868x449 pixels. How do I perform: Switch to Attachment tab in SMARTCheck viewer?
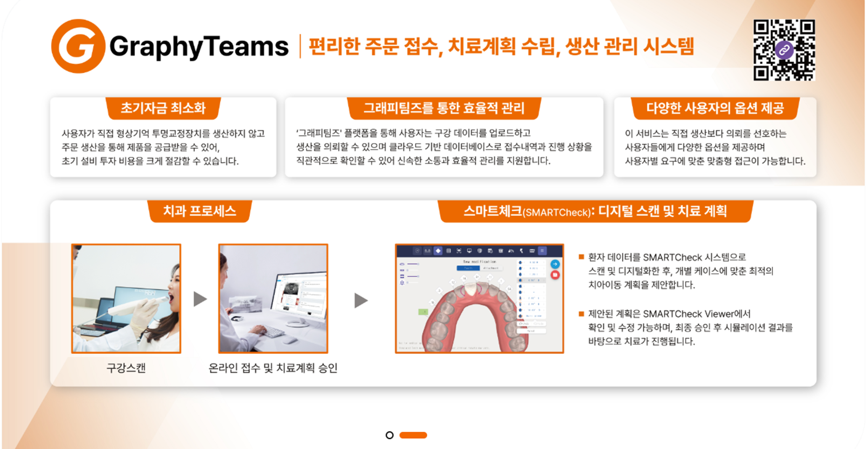tap(491, 268)
